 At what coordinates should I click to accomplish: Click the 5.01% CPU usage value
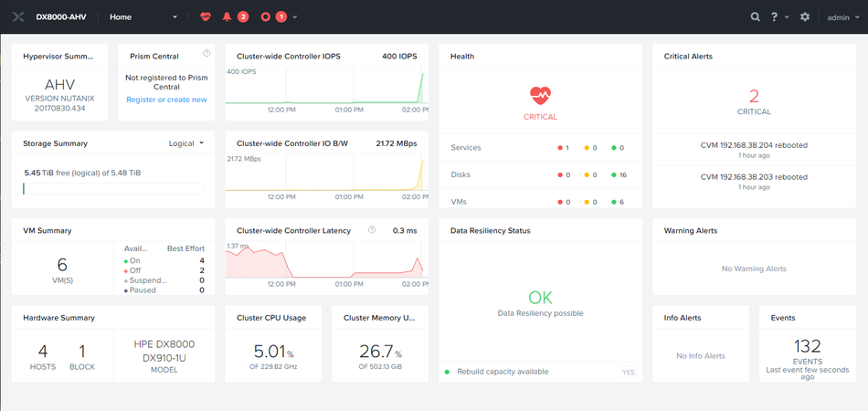click(273, 352)
